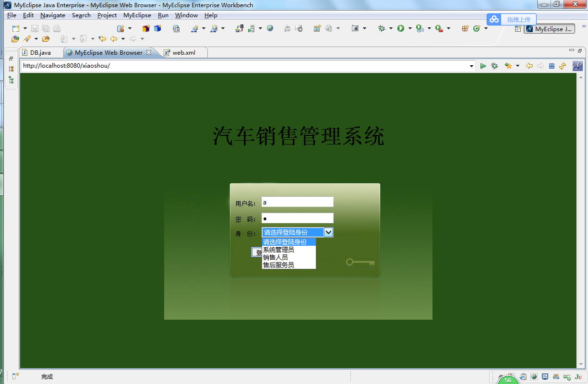Image resolution: width=588 pixels, height=384 pixels.
Task: Click the new blue cube project icon
Action: click(x=158, y=29)
